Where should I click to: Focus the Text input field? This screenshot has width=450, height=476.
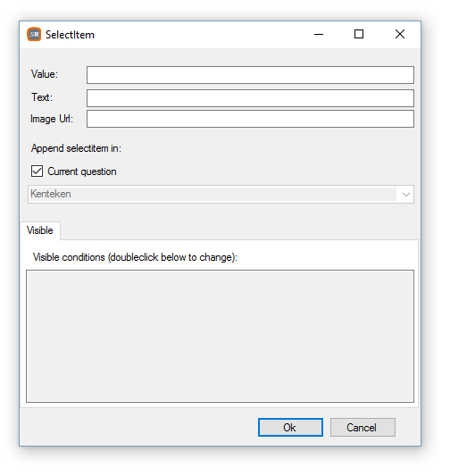pyautogui.click(x=250, y=98)
